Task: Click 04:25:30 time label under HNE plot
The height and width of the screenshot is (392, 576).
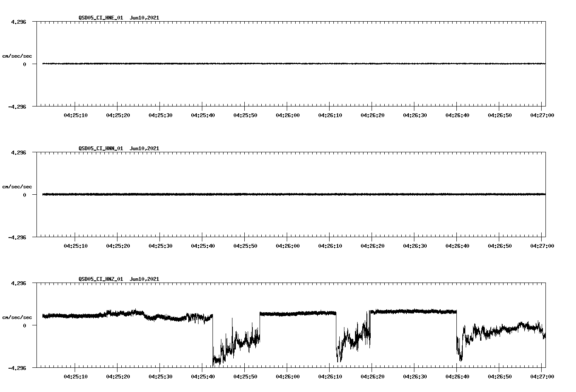Action: (160, 115)
